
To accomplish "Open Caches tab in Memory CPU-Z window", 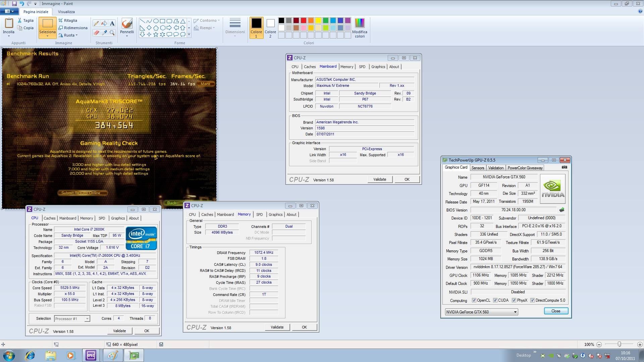I will tap(207, 215).
